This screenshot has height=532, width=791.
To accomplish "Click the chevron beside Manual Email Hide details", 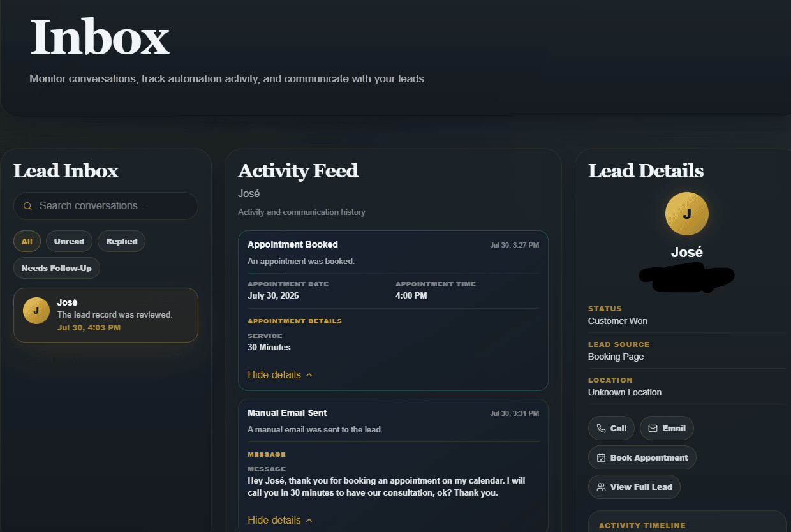I will click(x=309, y=521).
